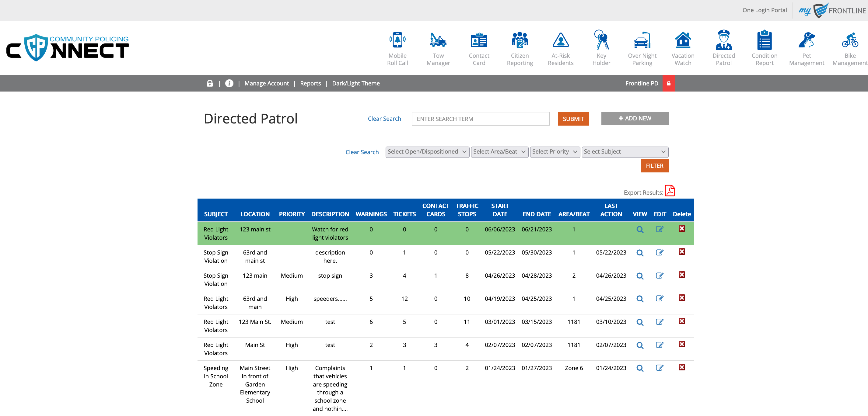Open the Pet Management module icon
Image resolution: width=868 pixels, height=416 pixels.
[806, 40]
